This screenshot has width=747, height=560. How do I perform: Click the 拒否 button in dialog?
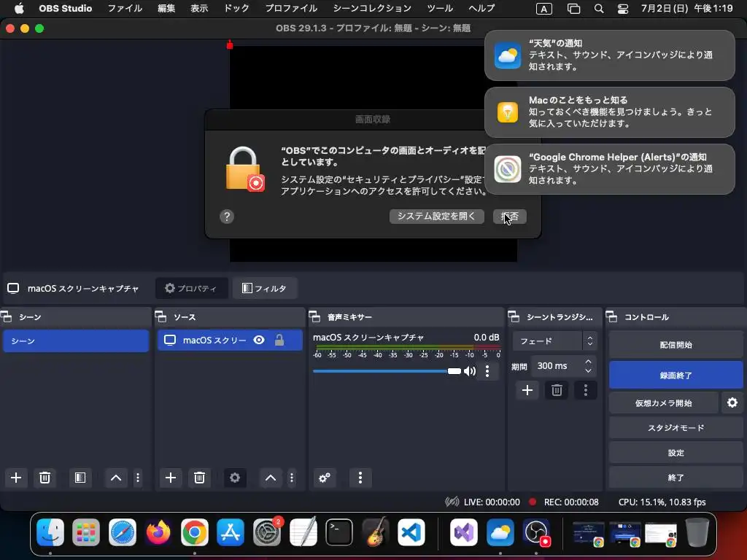click(510, 216)
